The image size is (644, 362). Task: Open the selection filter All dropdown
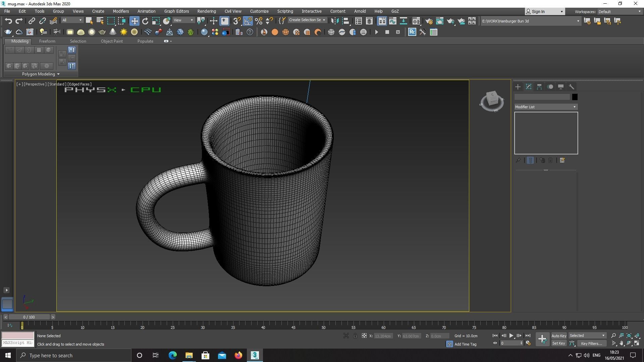click(72, 20)
